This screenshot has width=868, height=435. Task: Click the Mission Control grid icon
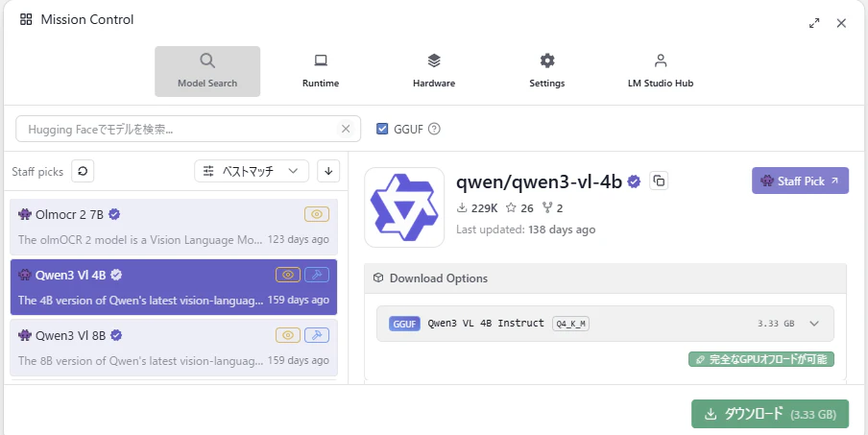pos(26,20)
